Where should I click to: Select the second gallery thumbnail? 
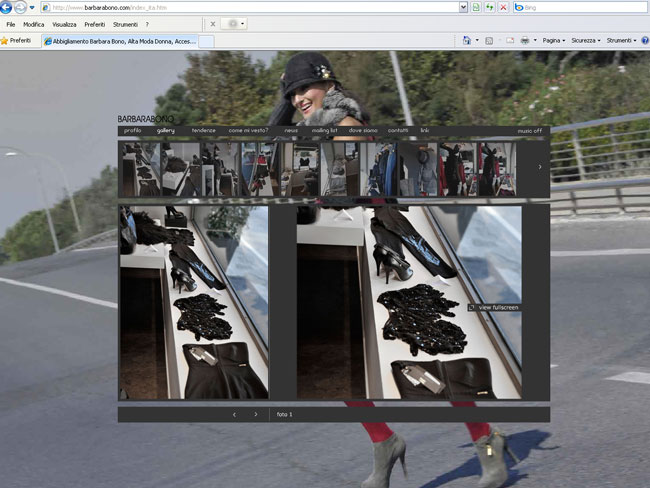(181, 169)
